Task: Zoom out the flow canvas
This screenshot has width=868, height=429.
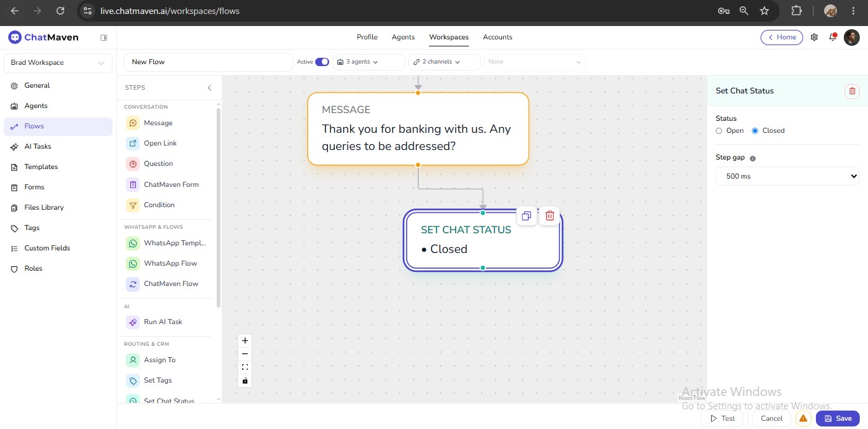Action: point(245,354)
